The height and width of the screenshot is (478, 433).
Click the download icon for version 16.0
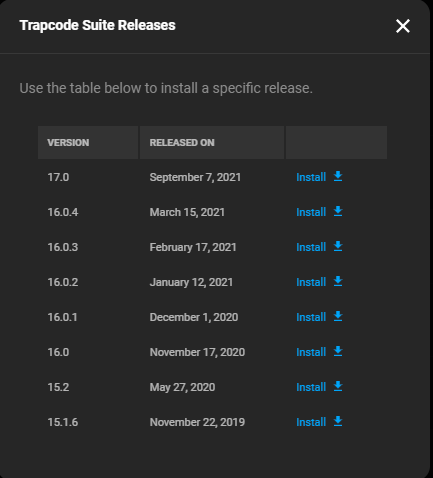[x=338, y=351]
